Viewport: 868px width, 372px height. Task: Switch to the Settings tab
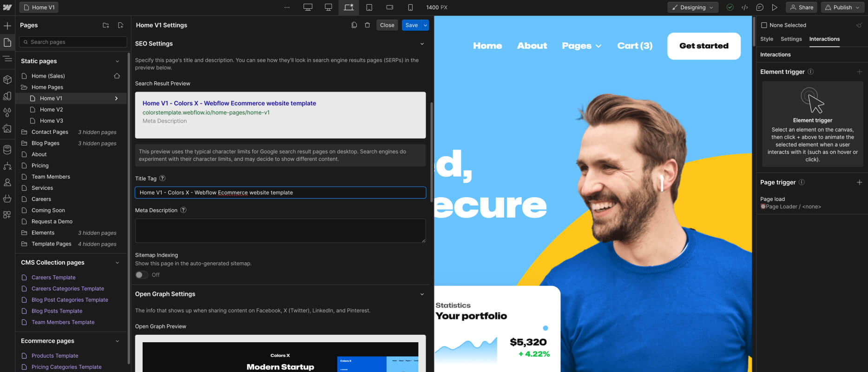tap(791, 39)
